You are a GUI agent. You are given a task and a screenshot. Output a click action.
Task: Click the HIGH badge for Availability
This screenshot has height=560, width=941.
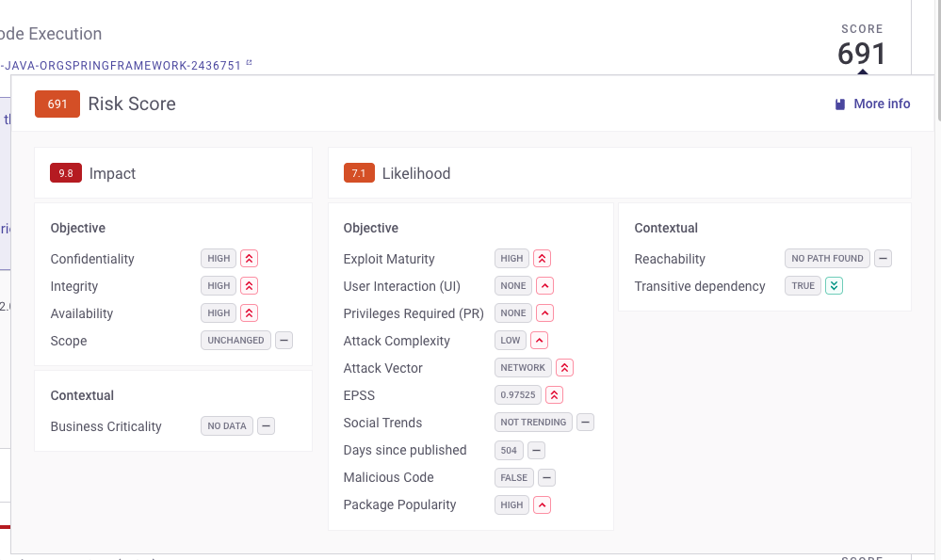pyautogui.click(x=219, y=312)
